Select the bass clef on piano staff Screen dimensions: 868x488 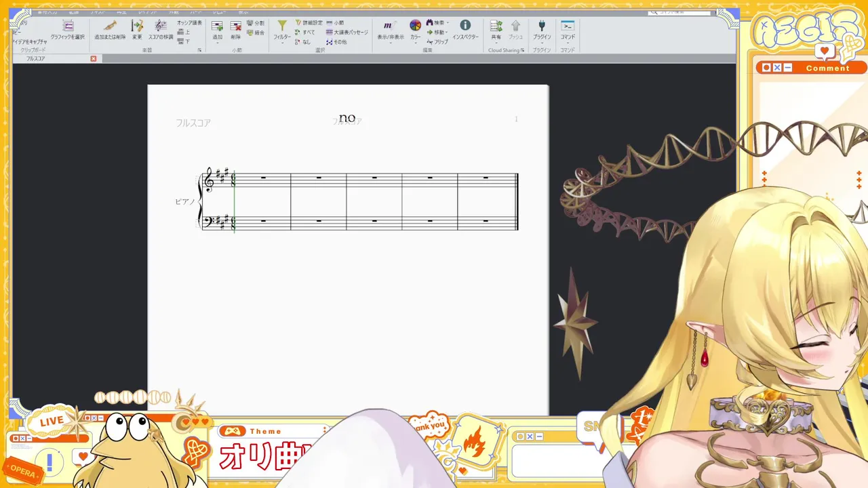[x=209, y=221]
